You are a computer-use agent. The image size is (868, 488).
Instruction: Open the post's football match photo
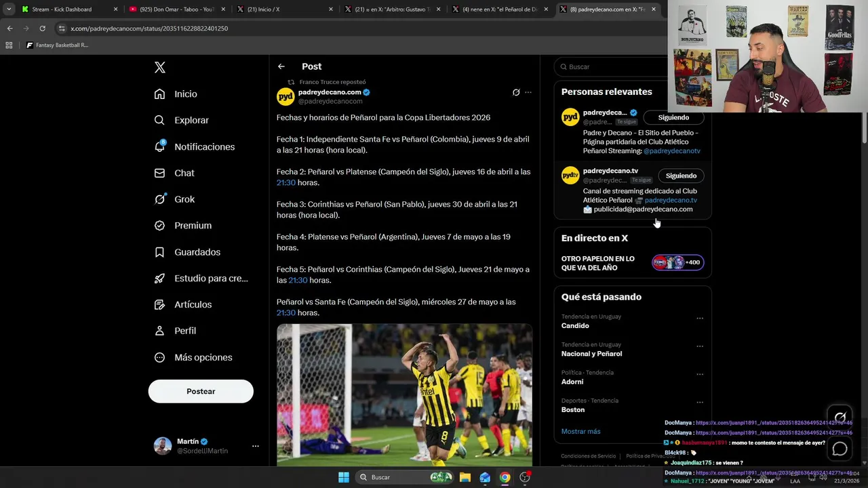point(404,395)
